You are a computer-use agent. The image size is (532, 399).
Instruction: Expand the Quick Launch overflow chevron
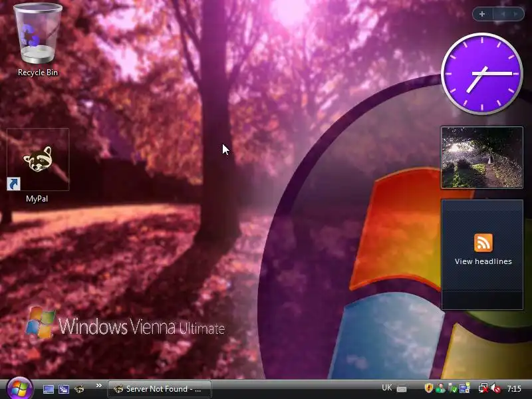(98, 386)
